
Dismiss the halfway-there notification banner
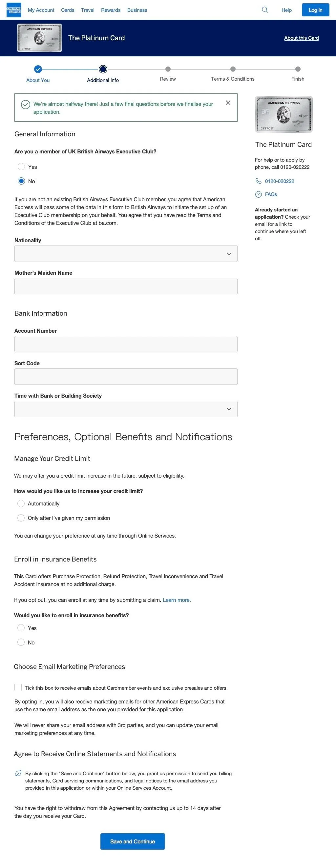pos(228,102)
